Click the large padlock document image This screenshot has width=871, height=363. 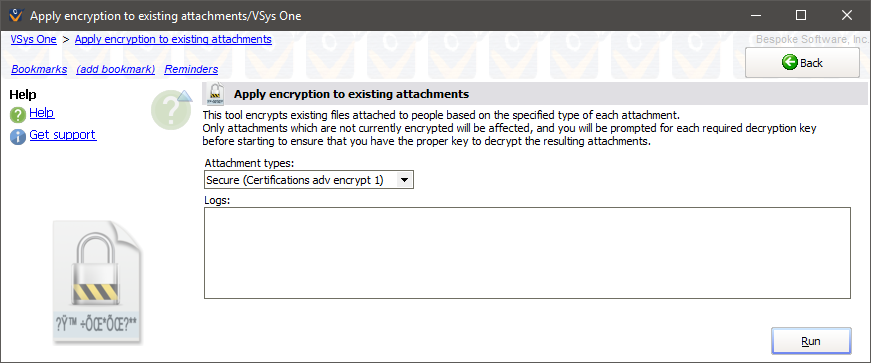pos(97,282)
